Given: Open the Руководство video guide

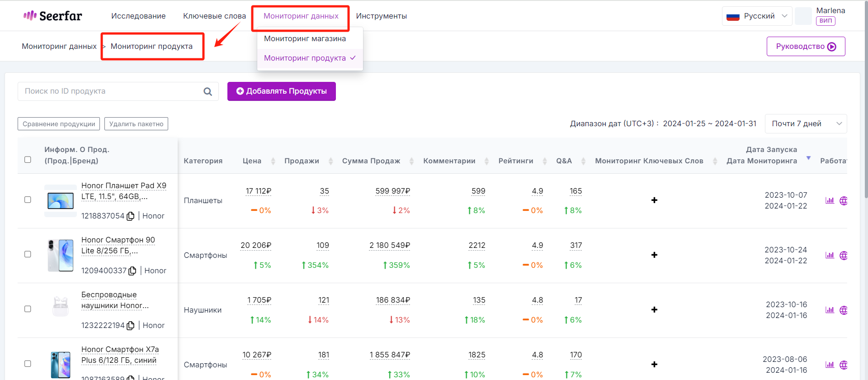Looking at the screenshot, I should [x=806, y=47].
